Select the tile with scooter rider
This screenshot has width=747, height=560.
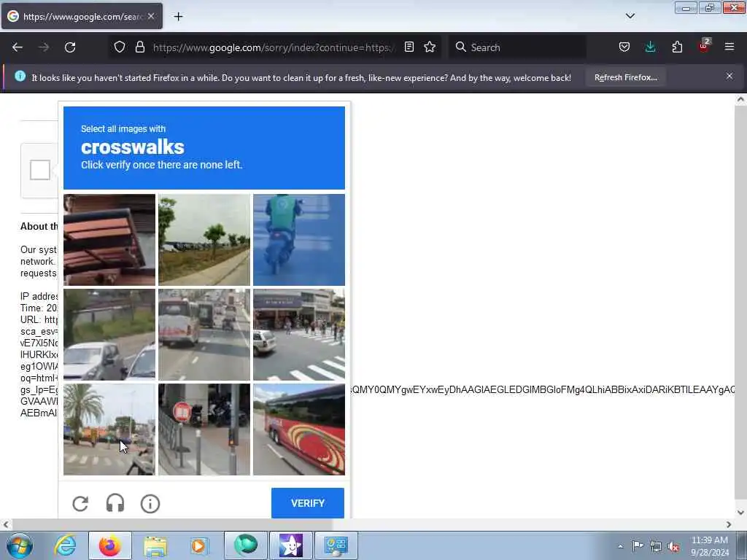[298, 239]
